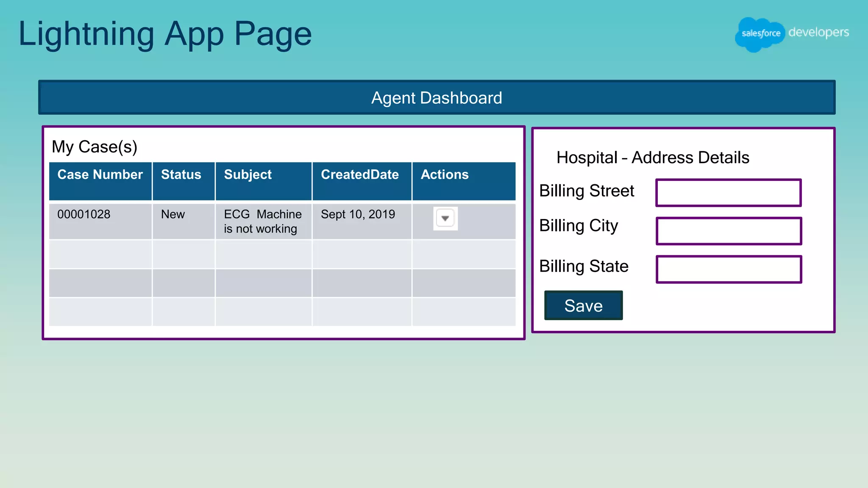
Task: Click the Billing State label
Action: (584, 266)
